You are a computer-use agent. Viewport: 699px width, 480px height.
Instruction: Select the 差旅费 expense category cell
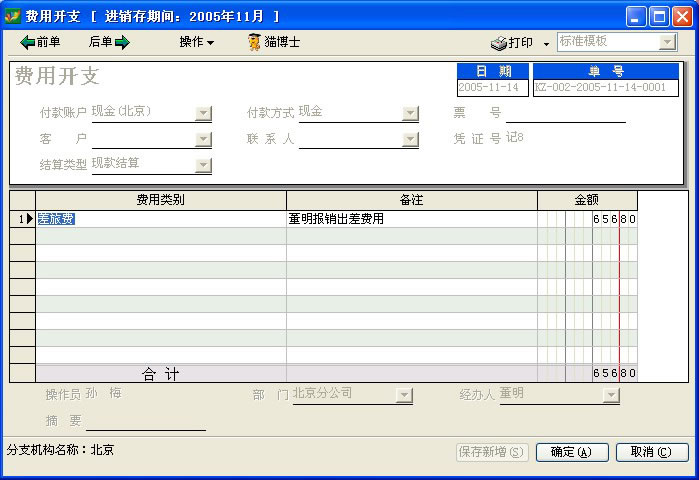pyautogui.click(x=160, y=219)
